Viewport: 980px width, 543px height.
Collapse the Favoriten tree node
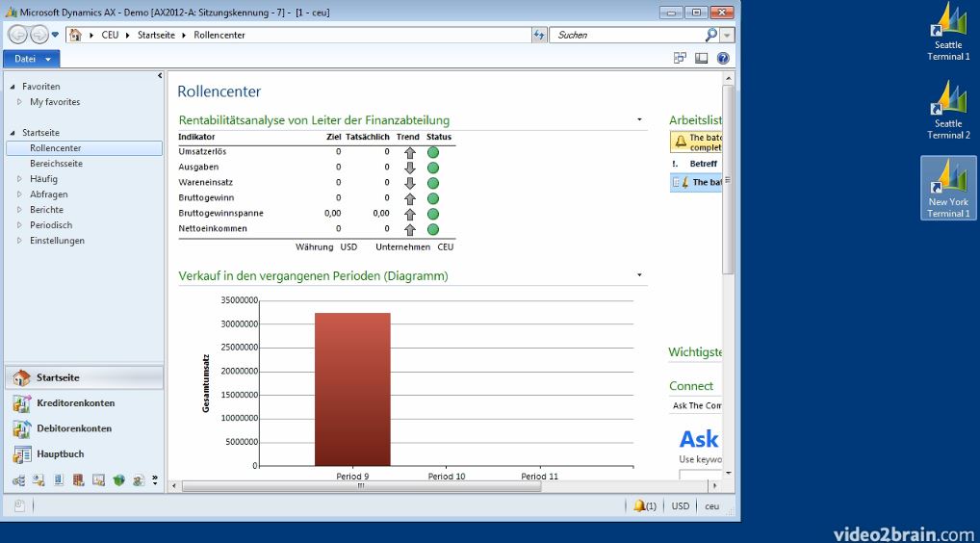click(13, 87)
